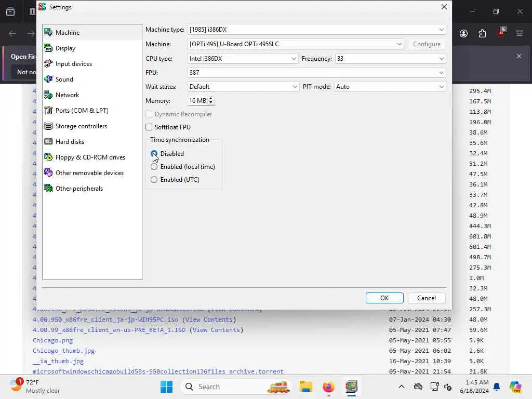Open the Wait states dropdown
Viewport: 532px width, 399px height.
(243, 87)
